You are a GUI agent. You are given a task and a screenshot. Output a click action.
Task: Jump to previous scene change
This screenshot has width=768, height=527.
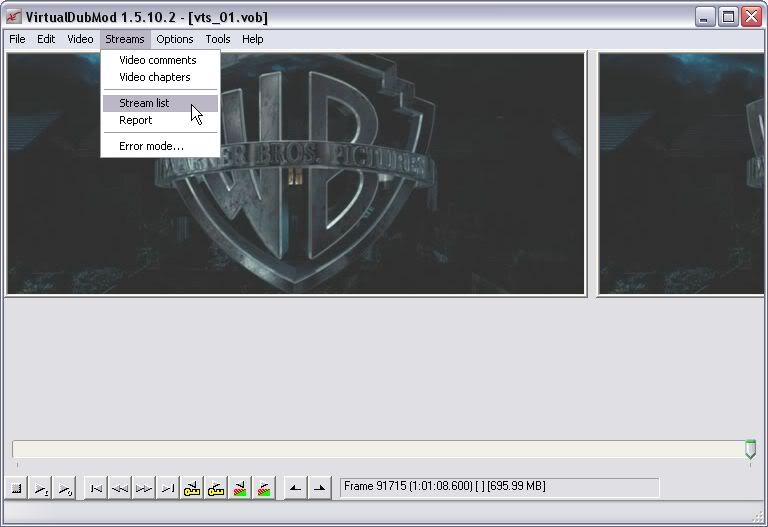(240, 488)
